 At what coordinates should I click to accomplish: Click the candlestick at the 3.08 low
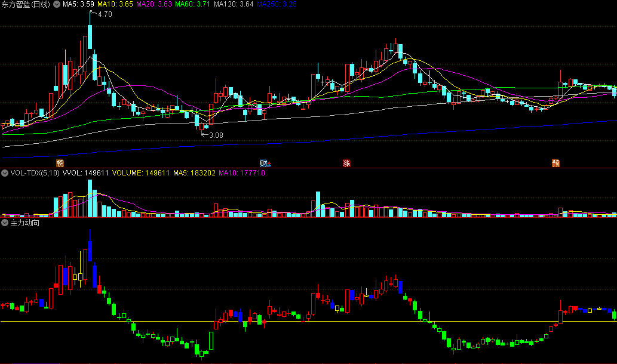[x=201, y=128]
